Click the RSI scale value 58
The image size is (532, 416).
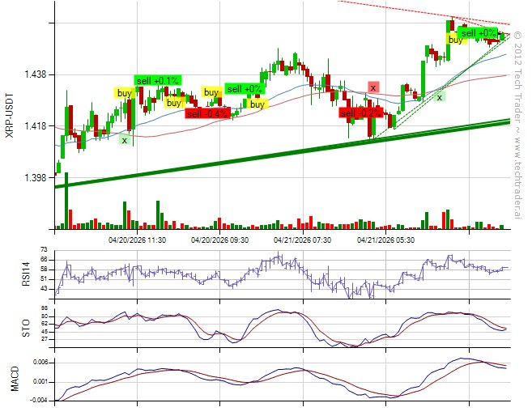point(44,270)
